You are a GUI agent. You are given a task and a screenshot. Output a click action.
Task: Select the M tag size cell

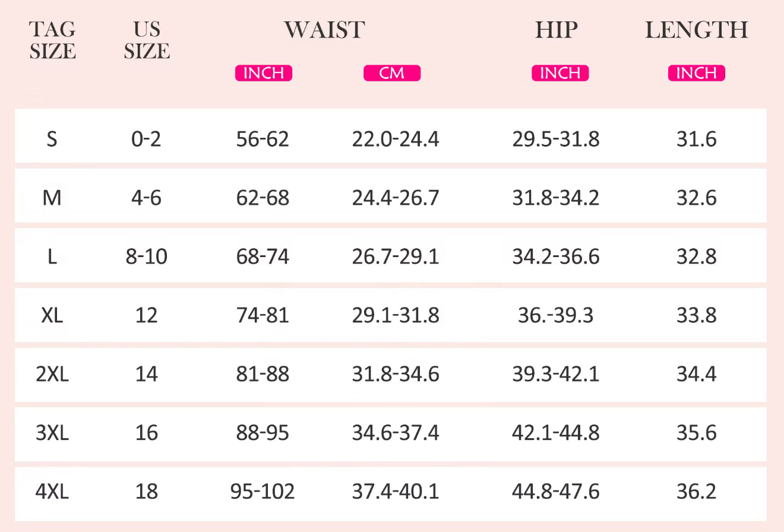(x=52, y=198)
